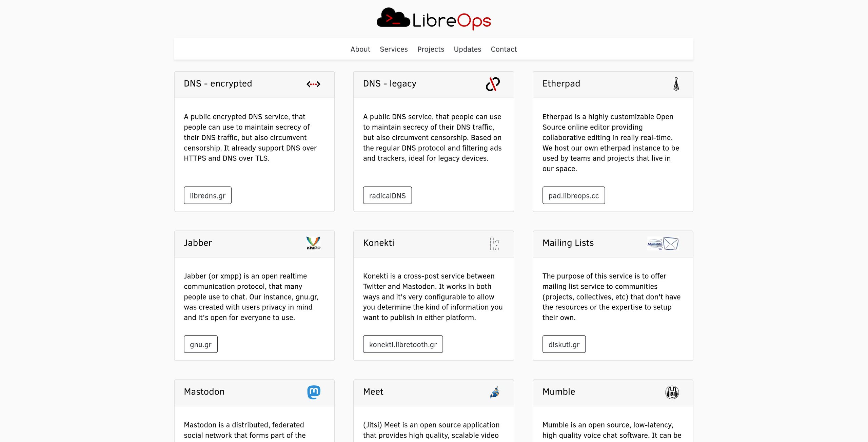This screenshot has width=868, height=442.
Task: Click the Konekti k logo icon
Action: (494, 244)
